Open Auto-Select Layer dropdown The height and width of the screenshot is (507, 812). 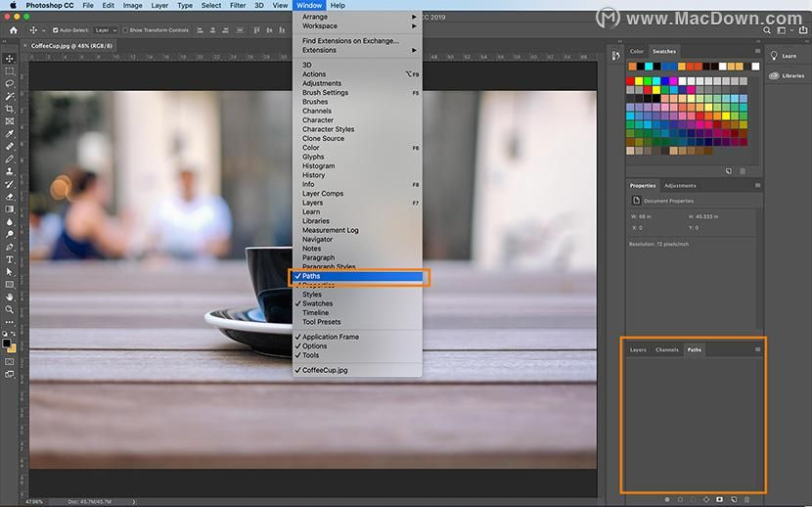pyautogui.click(x=107, y=30)
